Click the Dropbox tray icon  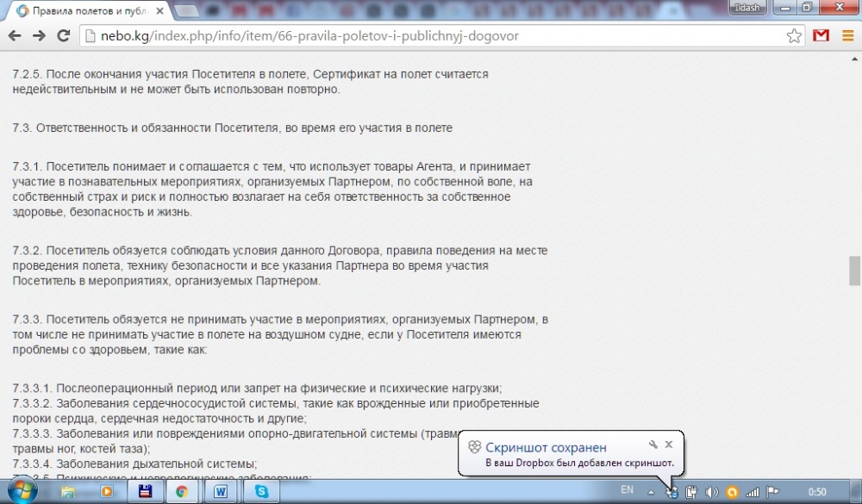pyautogui.click(x=671, y=492)
